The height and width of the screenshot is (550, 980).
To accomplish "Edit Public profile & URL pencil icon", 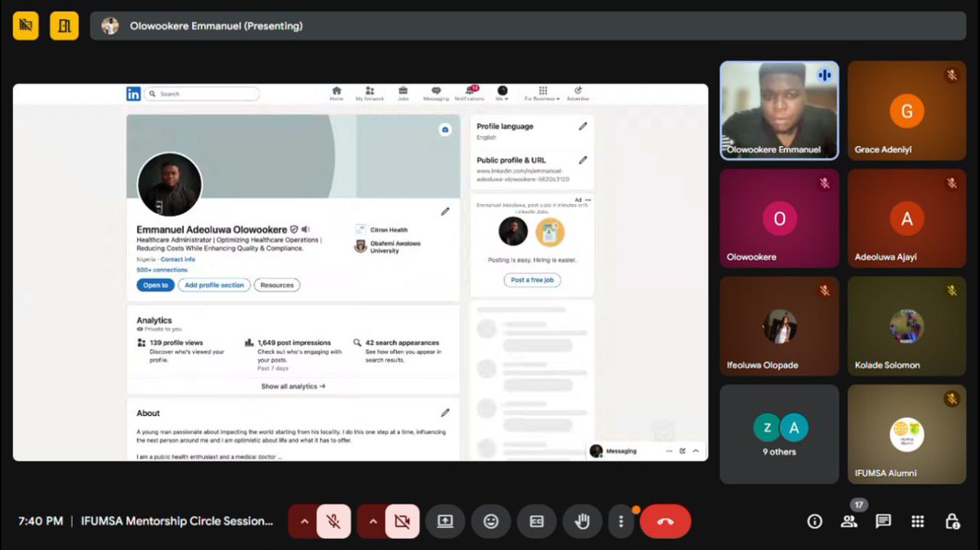I will tap(583, 160).
